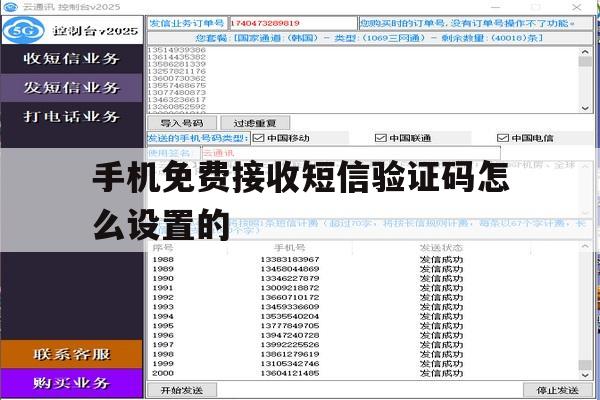Click the 过滤重复 button
The image size is (600, 400).
tap(255, 123)
